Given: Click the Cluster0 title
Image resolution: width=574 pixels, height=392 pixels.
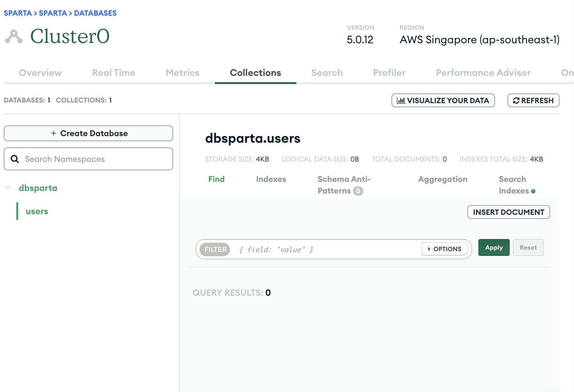Looking at the screenshot, I should (70, 36).
